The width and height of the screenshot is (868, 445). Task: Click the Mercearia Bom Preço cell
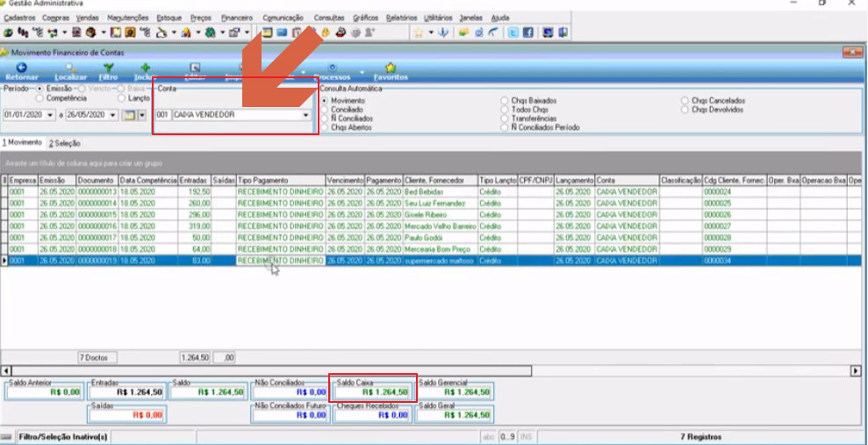click(440, 249)
